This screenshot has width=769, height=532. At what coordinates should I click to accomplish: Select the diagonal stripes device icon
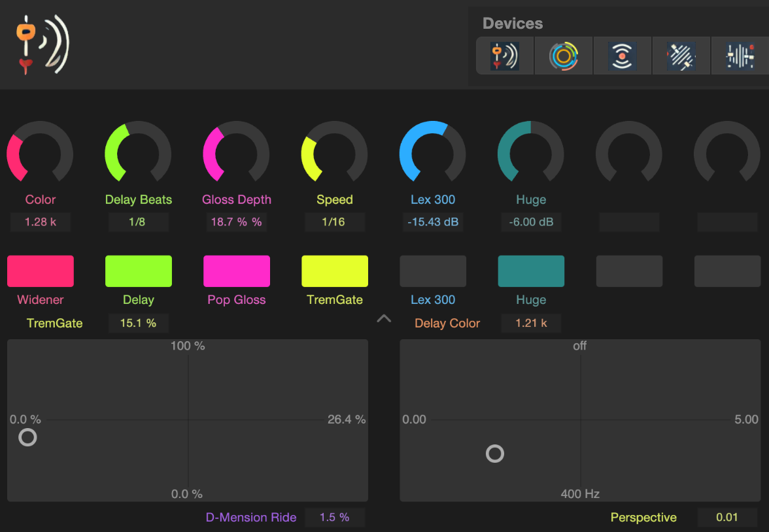click(681, 56)
